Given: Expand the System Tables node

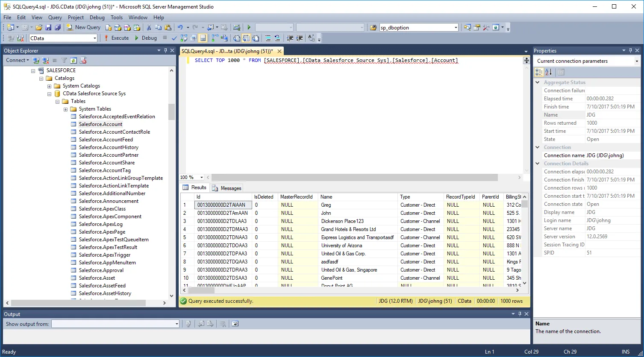Looking at the screenshot, I should click(65, 108).
